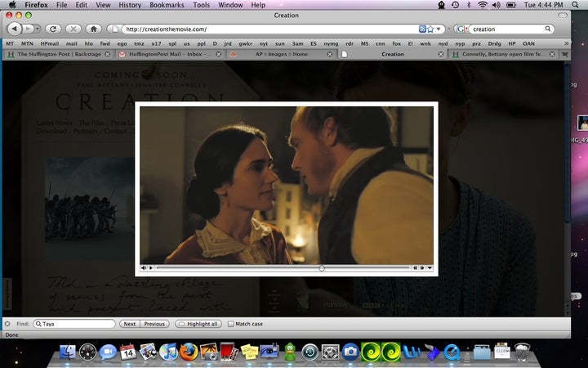
Task: Click the Previous button in Find bar
Action: pos(154,324)
